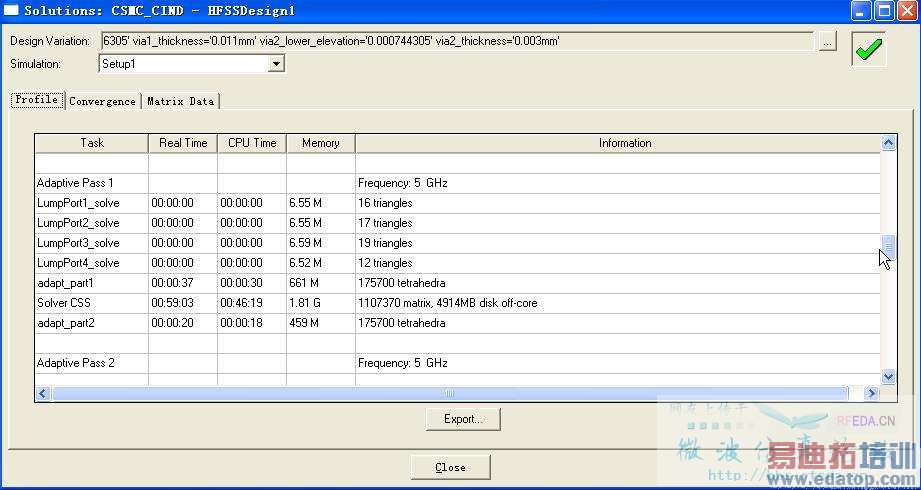Click the 6.59 M memory cell

click(x=321, y=243)
